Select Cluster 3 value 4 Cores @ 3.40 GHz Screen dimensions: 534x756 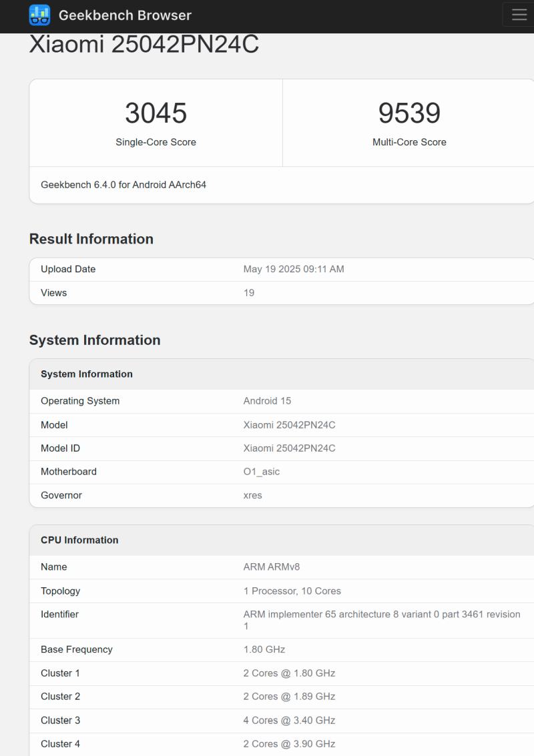[x=290, y=721]
